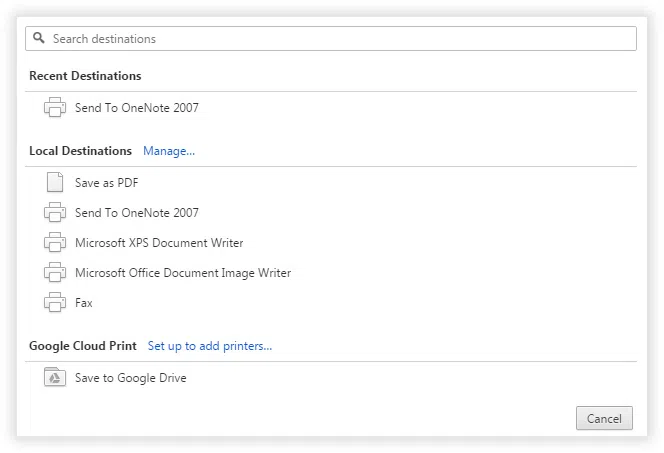664x453 pixels.
Task: Click the Google Cloud Print heading
Action: tap(83, 346)
